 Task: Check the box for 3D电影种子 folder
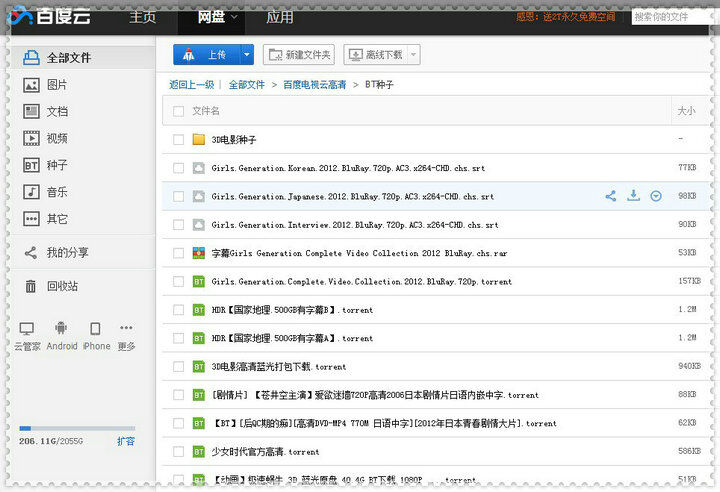179,139
